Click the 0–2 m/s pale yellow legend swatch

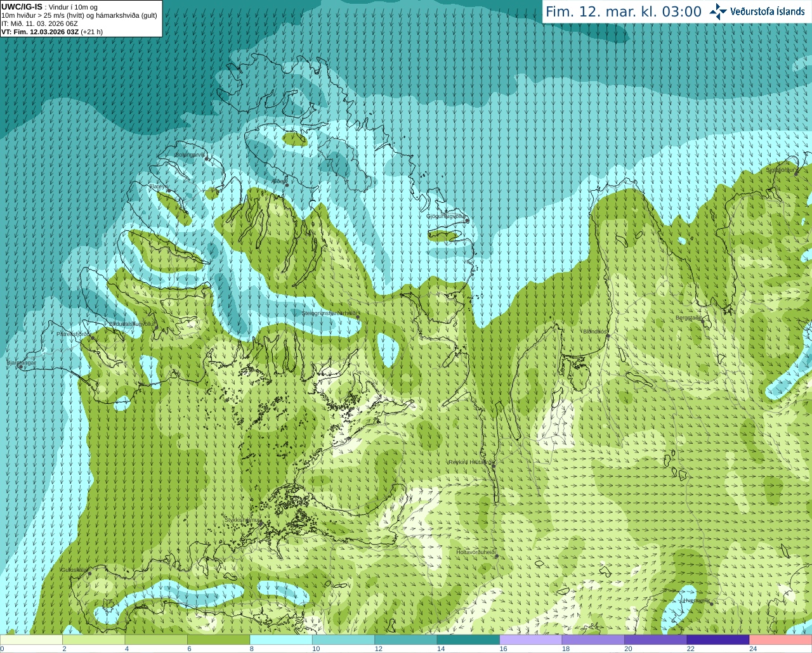[31, 640]
